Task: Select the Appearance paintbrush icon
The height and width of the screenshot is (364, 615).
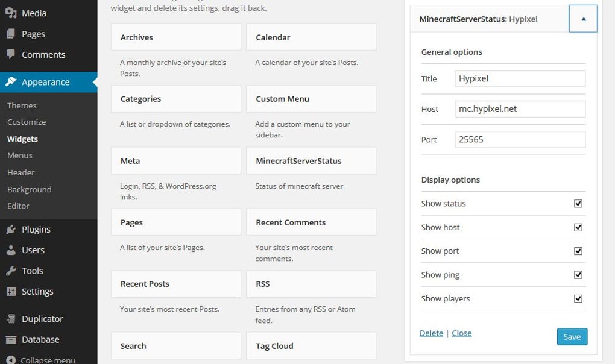Action: tap(11, 81)
